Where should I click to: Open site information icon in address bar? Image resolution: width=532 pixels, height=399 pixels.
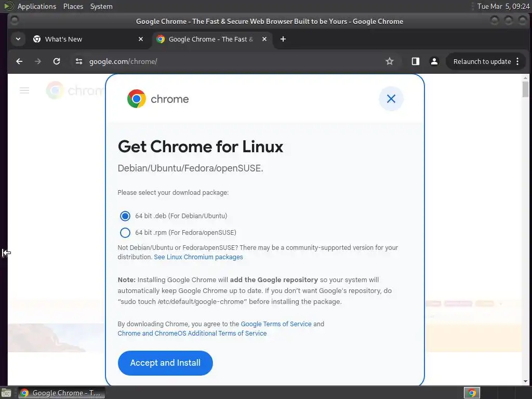coord(79,61)
